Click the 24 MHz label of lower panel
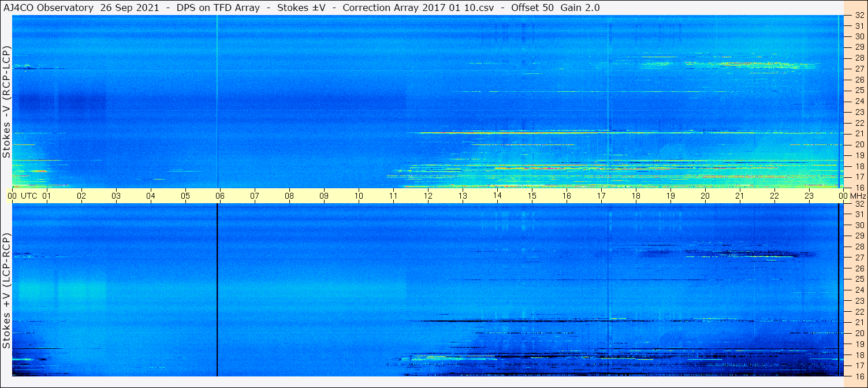Image resolution: width=868 pixels, height=388 pixels. point(859,290)
